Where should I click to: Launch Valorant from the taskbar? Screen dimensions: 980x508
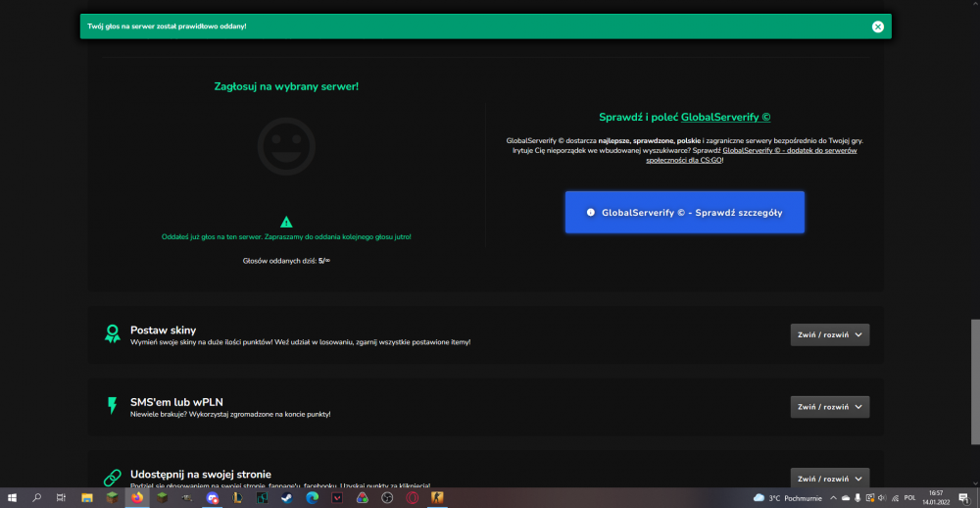pos(337,498)
